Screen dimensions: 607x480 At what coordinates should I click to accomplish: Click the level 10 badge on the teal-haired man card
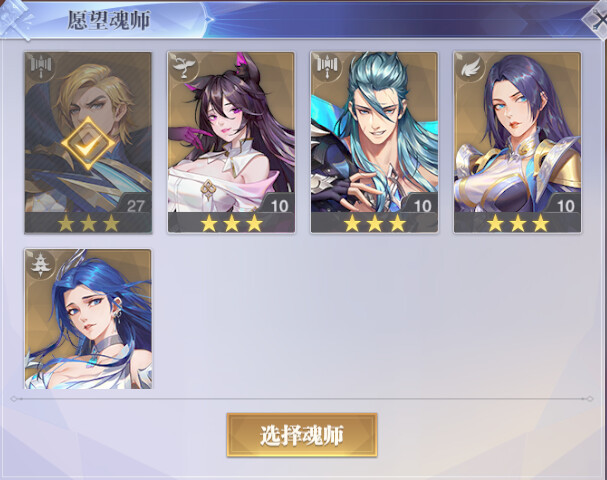[x=422, y=206]
